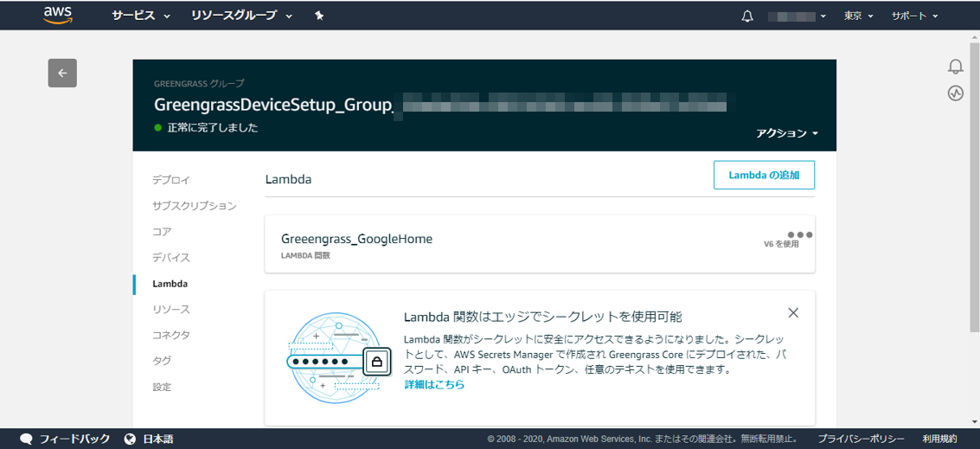Select Lambda in the side menu
980x449 pixels.
click(x=170, y=284)
